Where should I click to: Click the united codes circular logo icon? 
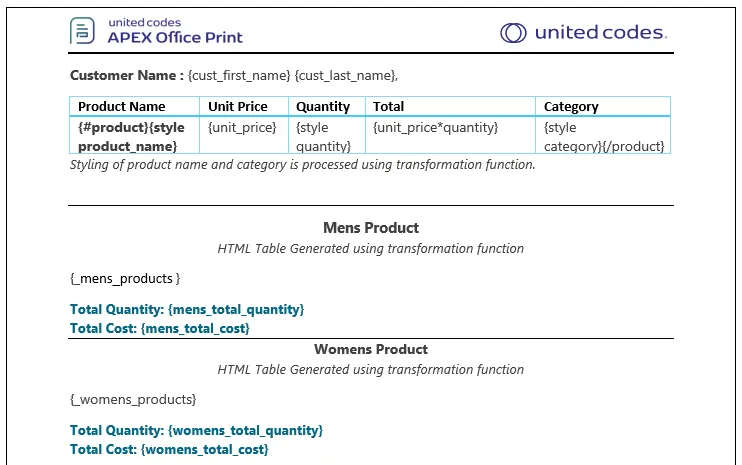[513, 33]
